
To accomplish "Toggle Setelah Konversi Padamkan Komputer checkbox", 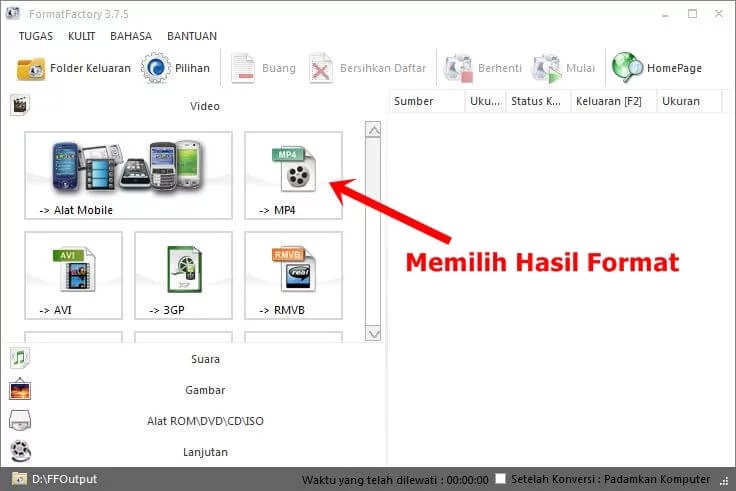I will pyautogui.click(x=501, y=478).
